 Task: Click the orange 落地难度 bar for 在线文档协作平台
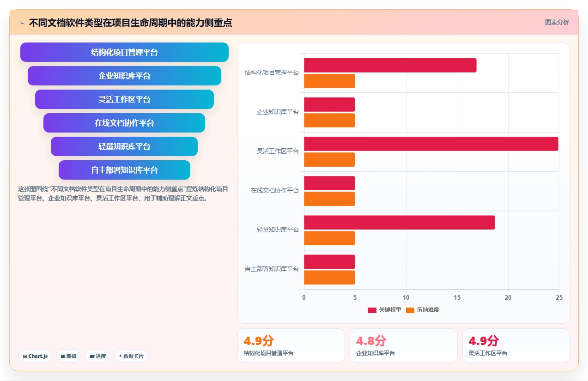coord(329,199)
